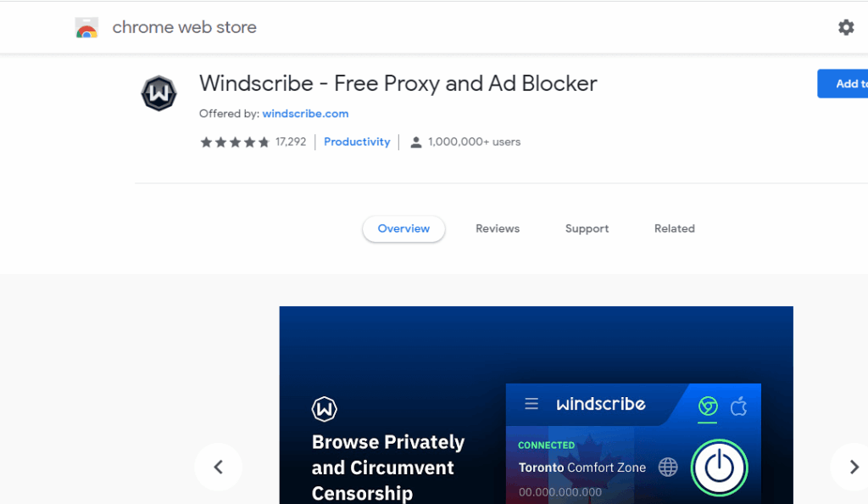Show the next screenshot with right arrow
The image size is (868, 504).
[x=854, y=467]
